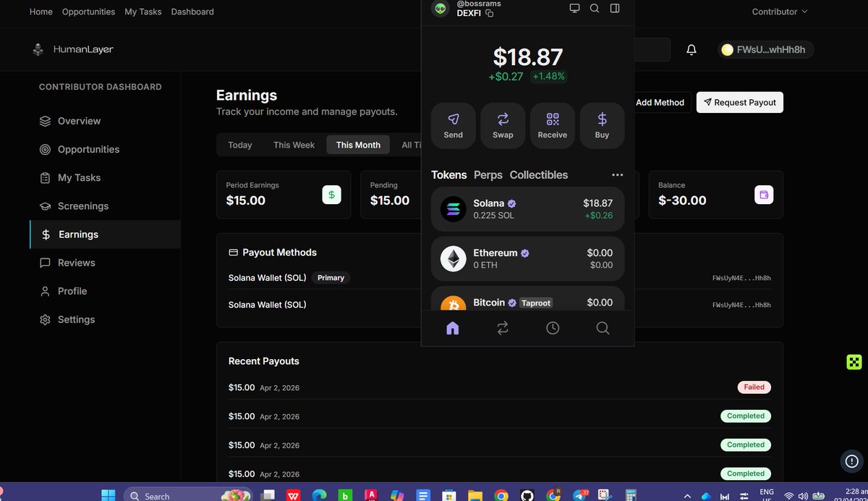This screenshot has height=501, width=868.
Task: Click the Request Payout button
Action: tap(739, 102)
